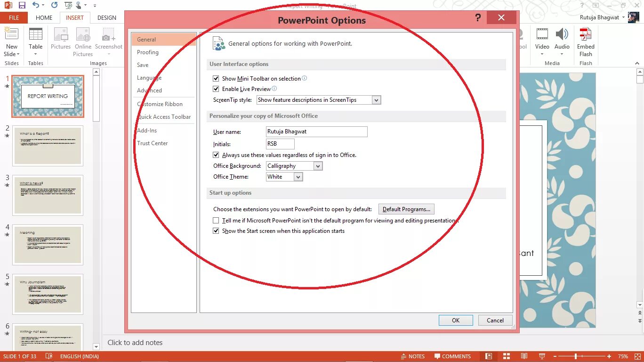Click the COMMENTS button in status bar
The height and width of the screenshot is (362, 644).
click(452, 356)
